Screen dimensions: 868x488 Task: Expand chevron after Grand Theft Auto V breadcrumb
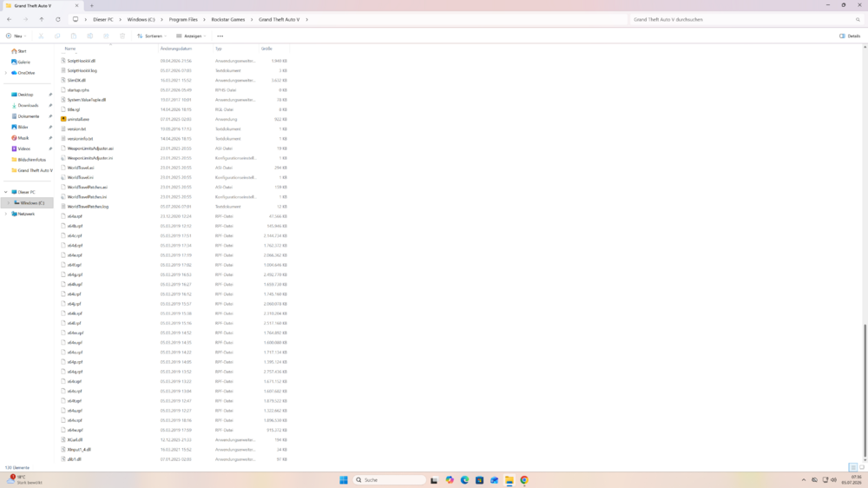(x=307, y=19)
